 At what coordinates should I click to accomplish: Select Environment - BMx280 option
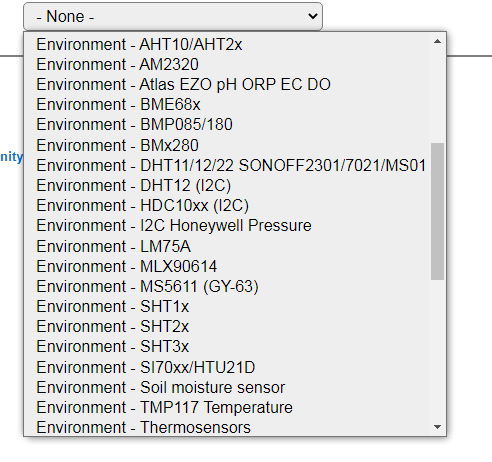point(226,145)
